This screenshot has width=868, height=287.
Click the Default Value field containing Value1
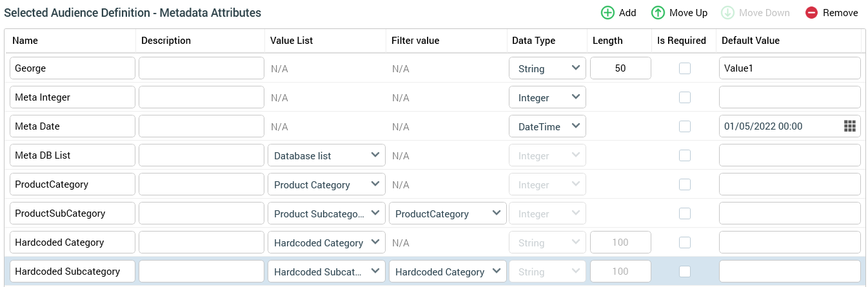click(789, 68)
